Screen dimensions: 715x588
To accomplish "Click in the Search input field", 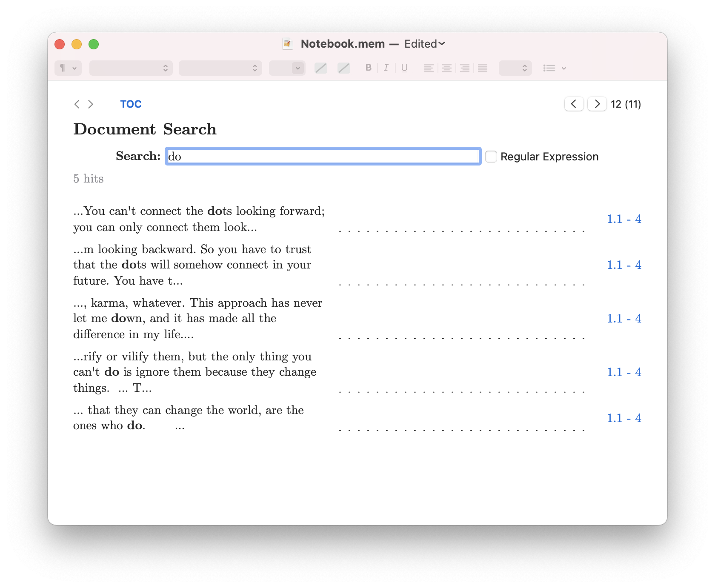I will [x=323, y=157].
